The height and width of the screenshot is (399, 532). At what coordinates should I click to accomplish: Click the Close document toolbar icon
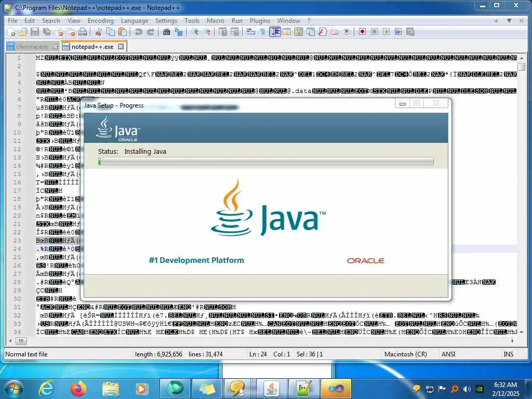59,32
